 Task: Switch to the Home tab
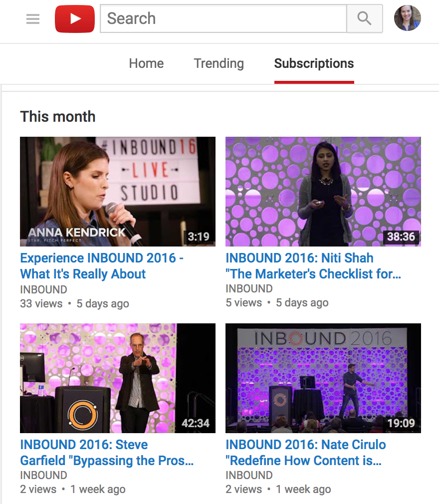click(146, 64)
